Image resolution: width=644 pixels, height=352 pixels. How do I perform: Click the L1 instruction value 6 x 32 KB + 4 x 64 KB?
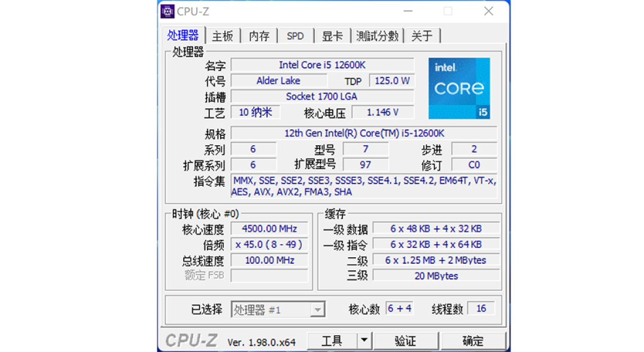coord(436,245)
